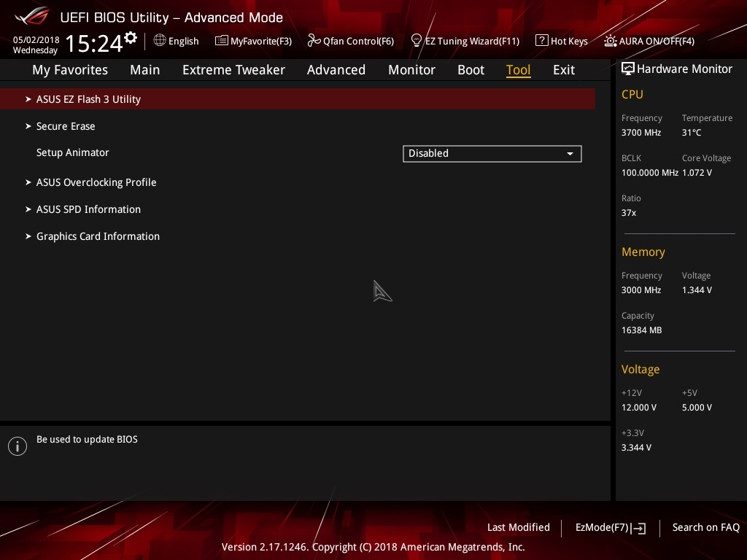Screen dimensions: 747x560
Task: Expand ASUS EZ Flash 3 Utility
Action: point(88,99)
